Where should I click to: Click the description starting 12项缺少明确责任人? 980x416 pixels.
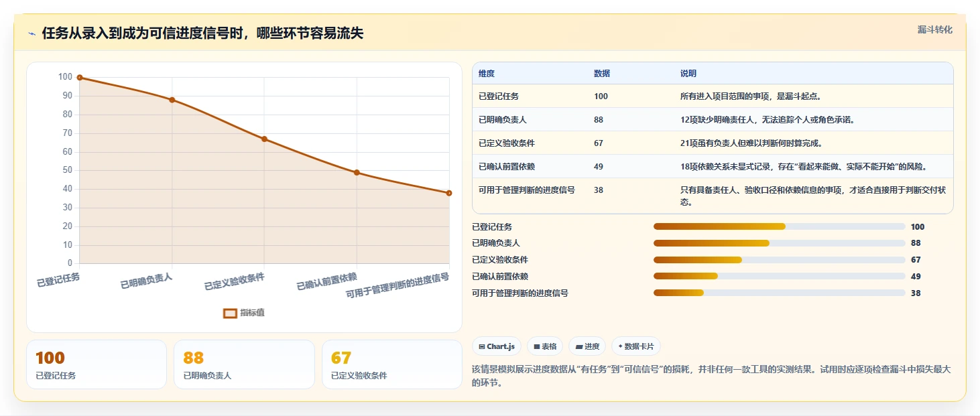click(x=767, y=120)
